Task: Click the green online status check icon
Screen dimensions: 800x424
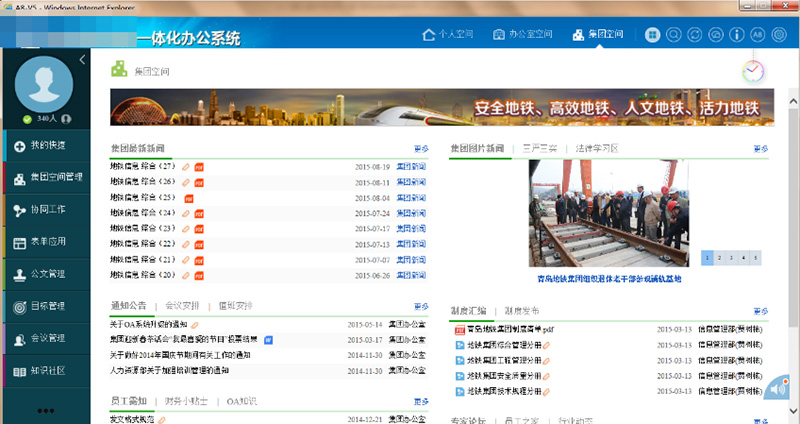Action: [28, 119]
